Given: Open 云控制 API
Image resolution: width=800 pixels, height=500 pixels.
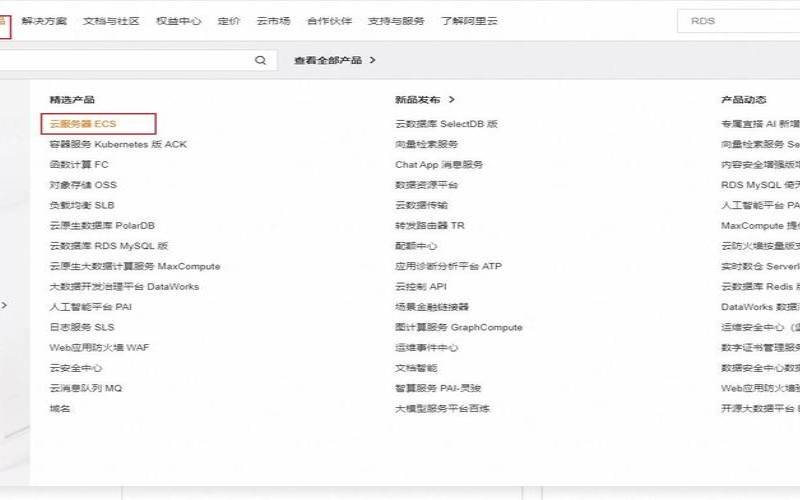Looking at the screenshot, I should point(421,287).
